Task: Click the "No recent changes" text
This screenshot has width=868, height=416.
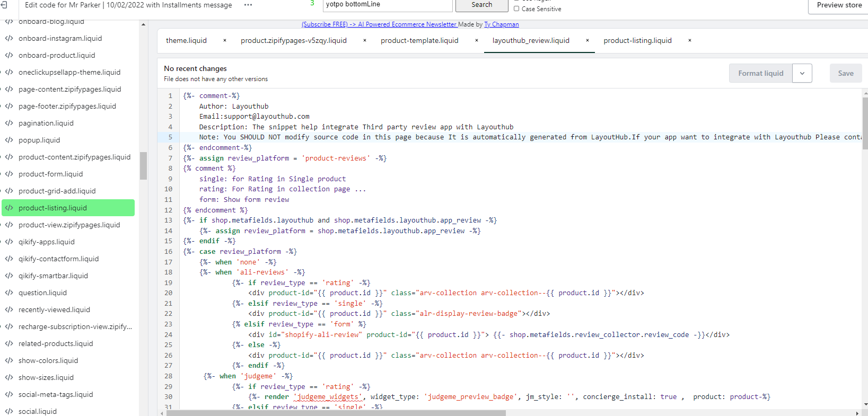Action: coord(195,68)
